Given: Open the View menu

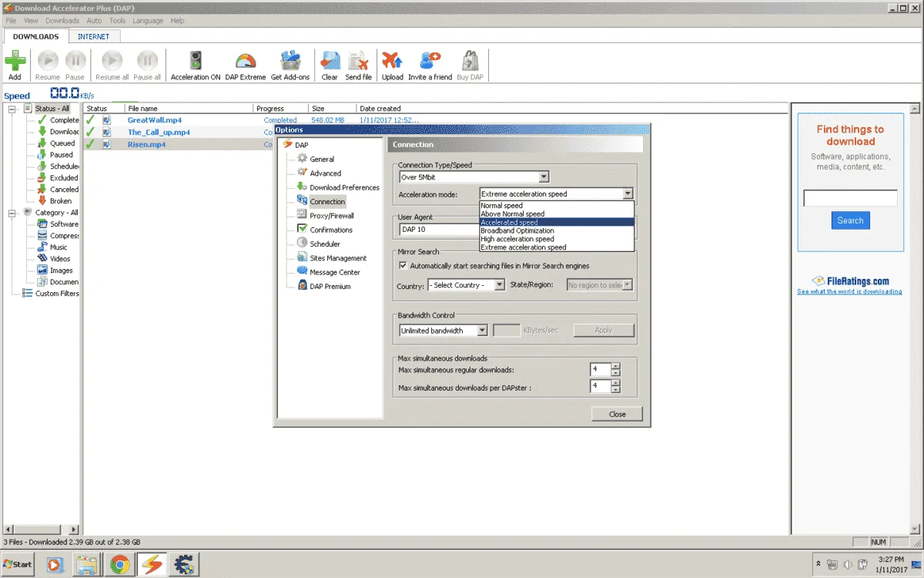Looking at the screenshot, I should pyautogui.click(x=31, y=21).
